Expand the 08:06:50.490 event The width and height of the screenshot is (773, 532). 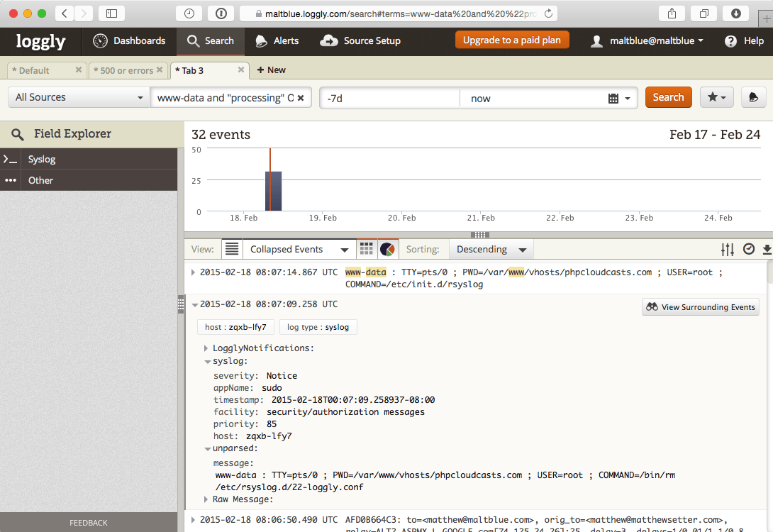193,520
